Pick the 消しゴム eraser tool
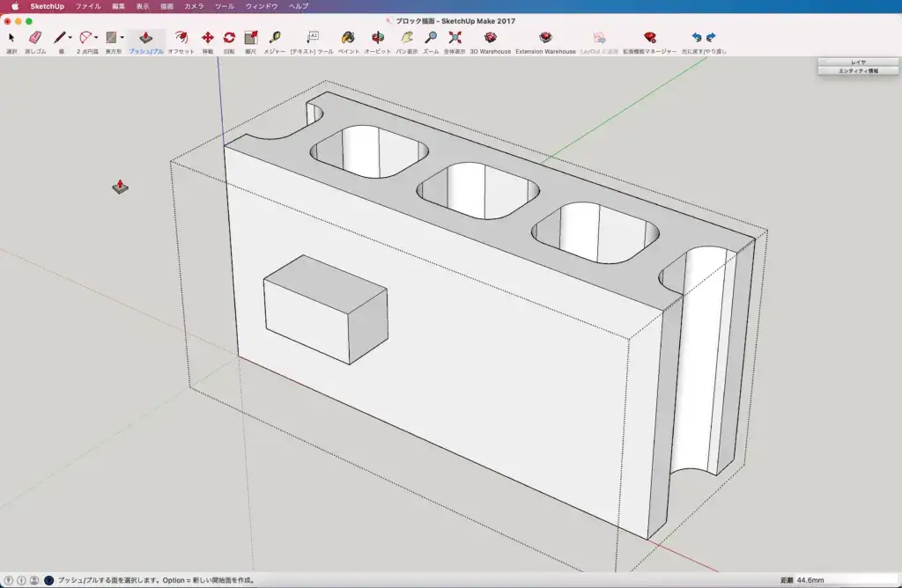This screenshot has width=902, height=588. tap(35, 38)
